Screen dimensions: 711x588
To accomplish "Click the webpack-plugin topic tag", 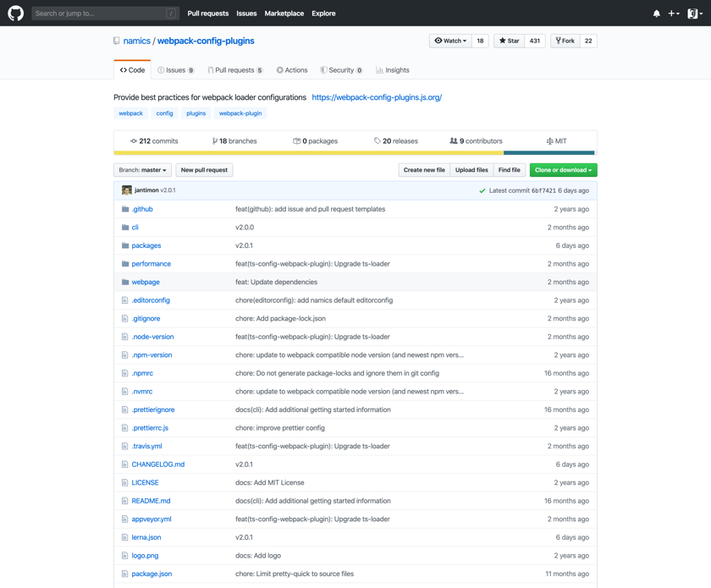I will 240,113.
